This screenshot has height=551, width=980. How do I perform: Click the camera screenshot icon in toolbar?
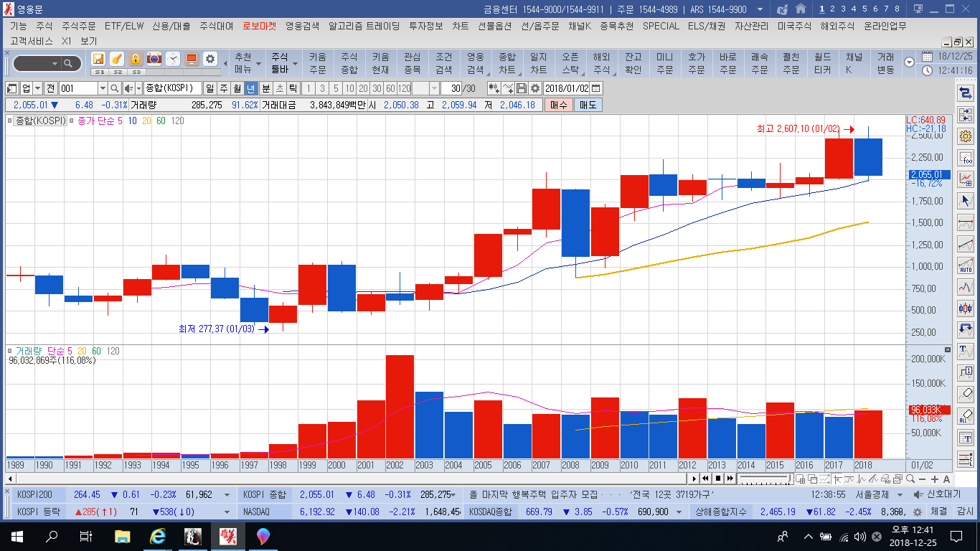[x=154, y=60]
